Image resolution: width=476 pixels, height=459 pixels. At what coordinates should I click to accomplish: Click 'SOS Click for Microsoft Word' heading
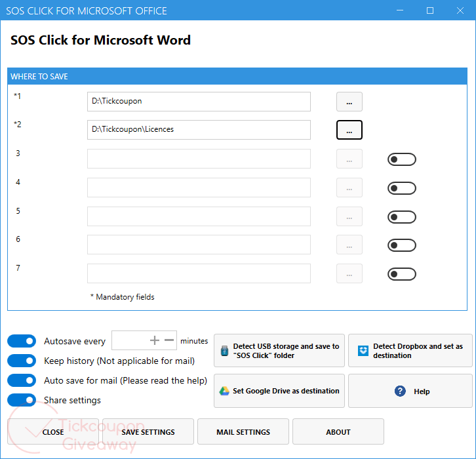(100, 40)
